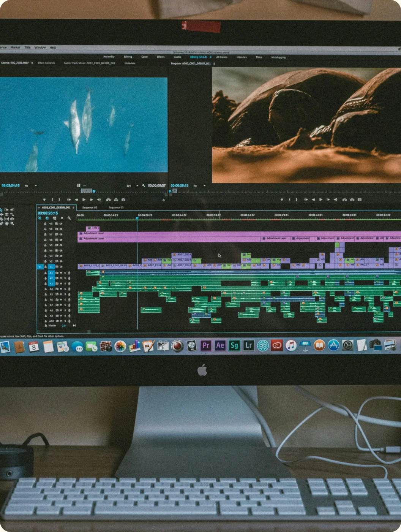Open the Metadata panel tab
Viewport: 401px width, 532px height.
(x=130, y=63)
